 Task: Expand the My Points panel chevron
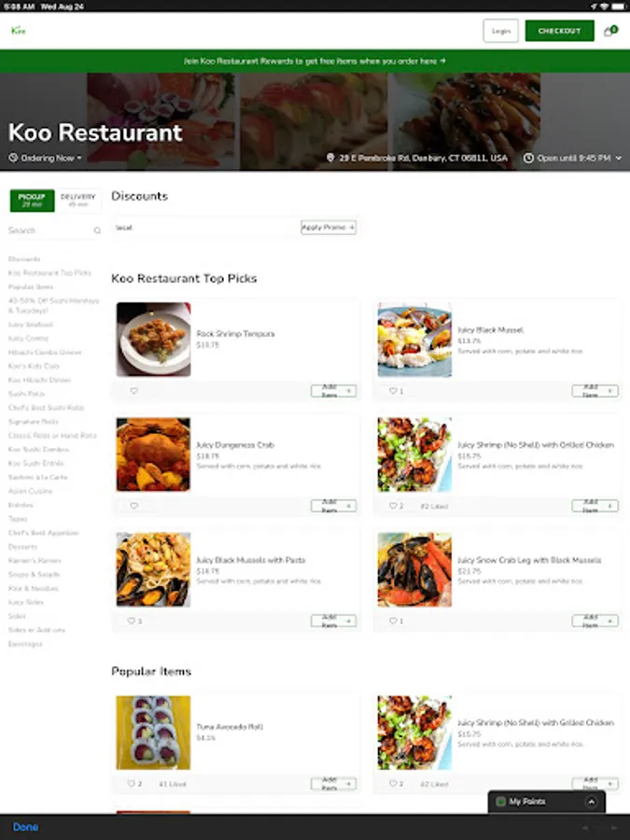point(591,802)
